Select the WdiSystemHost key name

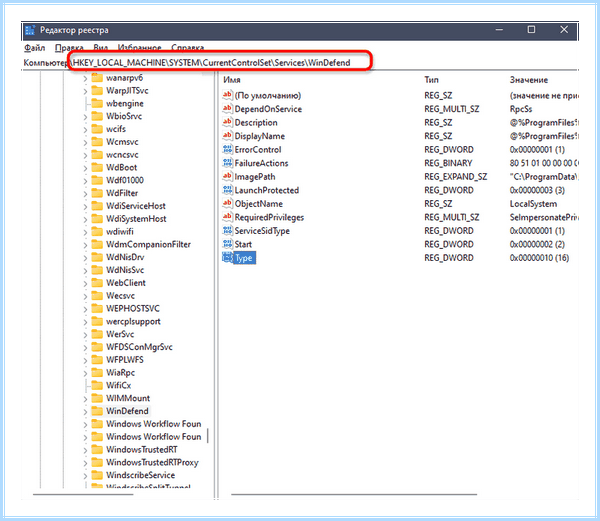click(x=136, y=218)
